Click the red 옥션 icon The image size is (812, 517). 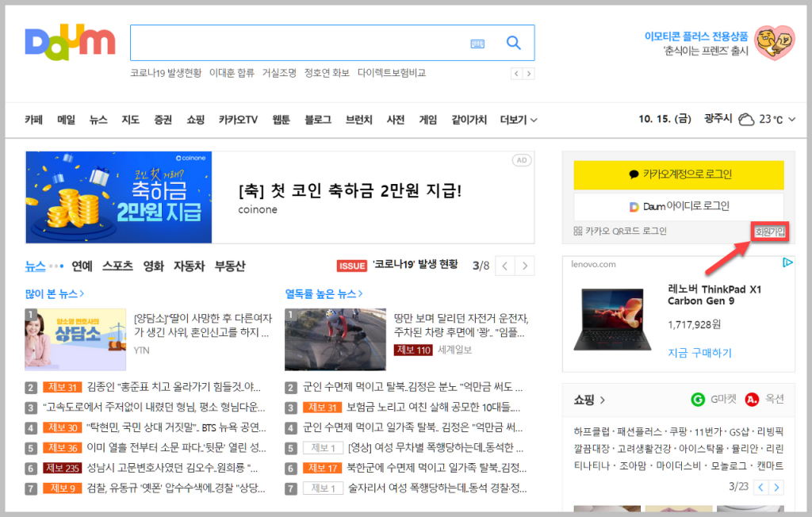coord(752,400)
